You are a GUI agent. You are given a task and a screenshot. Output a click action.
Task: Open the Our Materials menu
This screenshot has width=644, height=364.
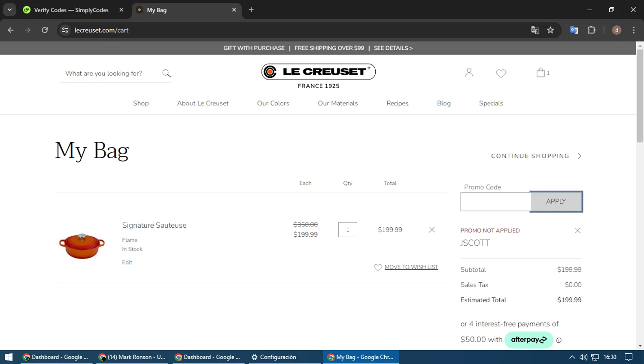tap(338, 103)
